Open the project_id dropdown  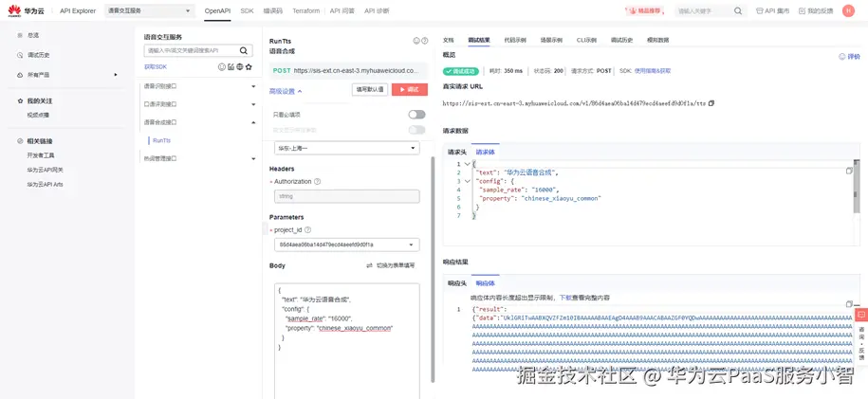click(x=347, y=245)
